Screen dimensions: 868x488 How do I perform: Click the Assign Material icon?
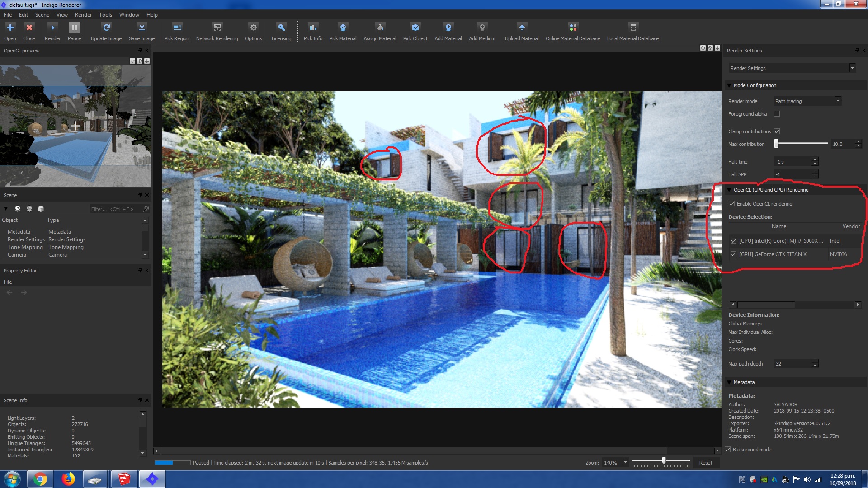tap(380, 28)
